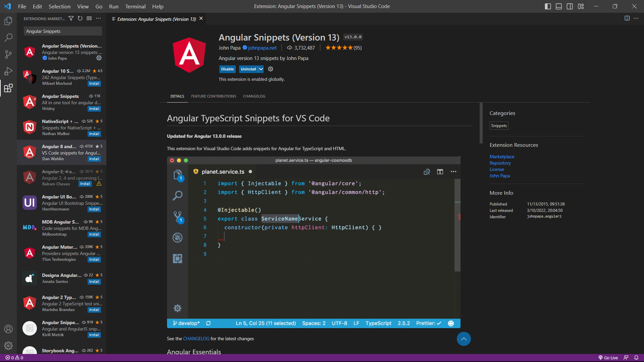This screenshot has width=644, height=362.
Task: Open the notifications bell
Action: click(x=636, y=358)
